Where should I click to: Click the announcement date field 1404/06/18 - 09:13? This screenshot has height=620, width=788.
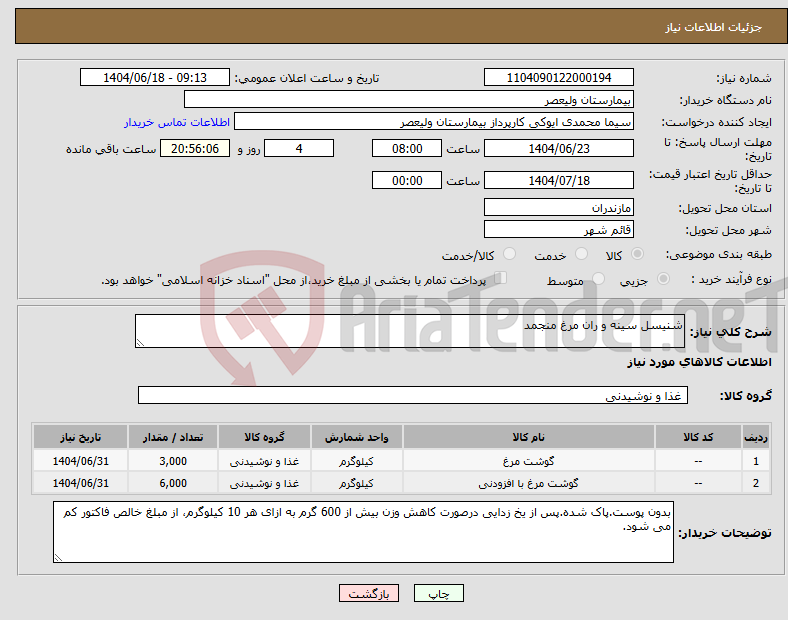tap(155, 77)
